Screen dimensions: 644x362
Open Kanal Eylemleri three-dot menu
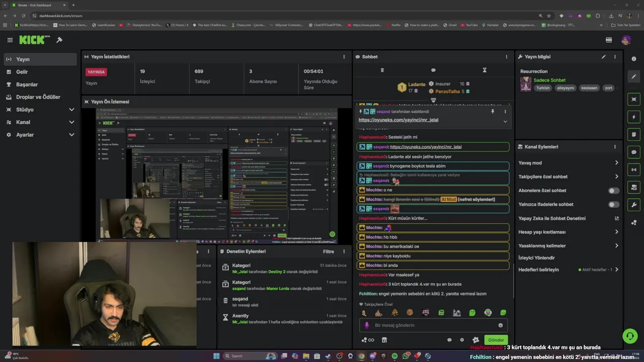pos(615,147)
